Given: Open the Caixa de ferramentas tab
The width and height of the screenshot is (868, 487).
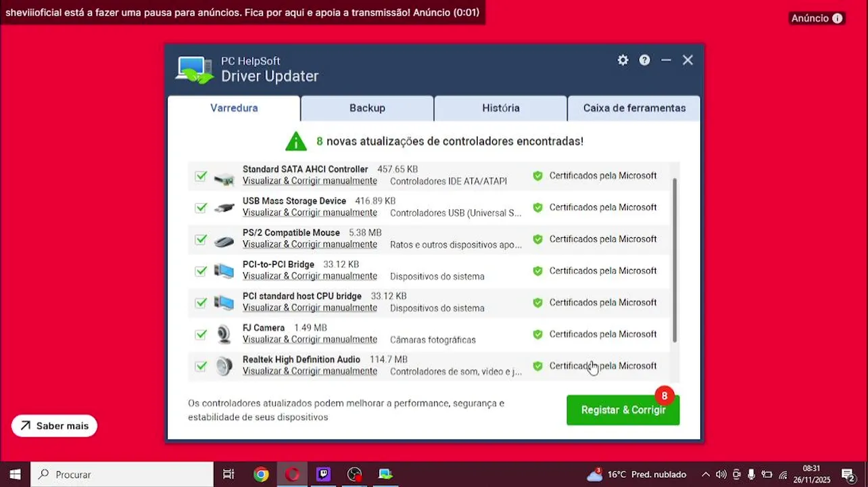Looking at the screenshot, I should click(634, 108).
